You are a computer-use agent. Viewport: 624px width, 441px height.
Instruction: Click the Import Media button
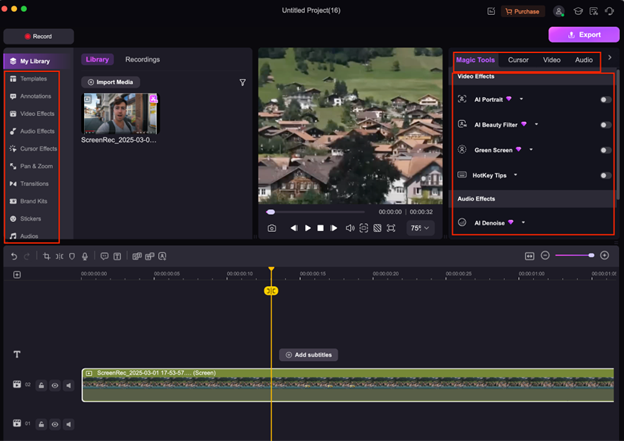(111, 82)
